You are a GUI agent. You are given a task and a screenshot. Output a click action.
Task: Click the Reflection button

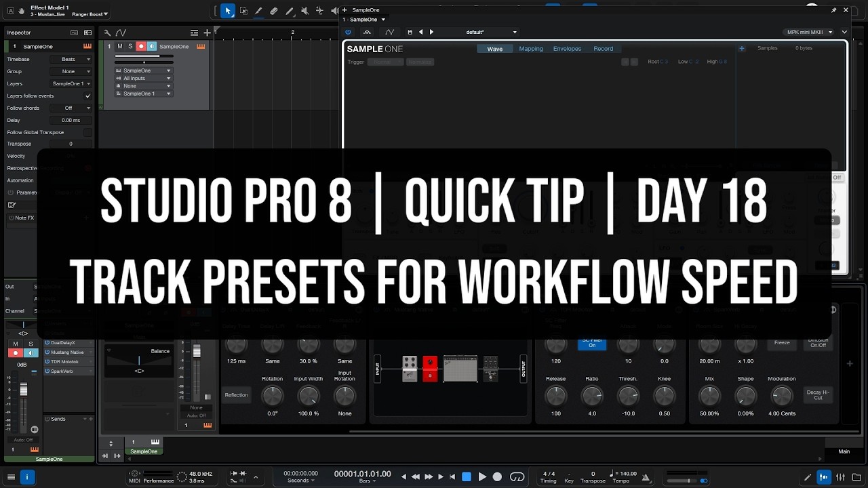click(237, 394)
